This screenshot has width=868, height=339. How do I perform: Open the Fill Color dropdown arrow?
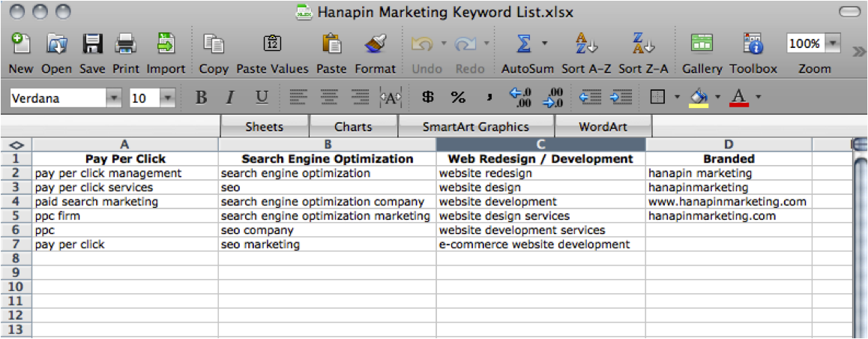(x=718, y=97)
